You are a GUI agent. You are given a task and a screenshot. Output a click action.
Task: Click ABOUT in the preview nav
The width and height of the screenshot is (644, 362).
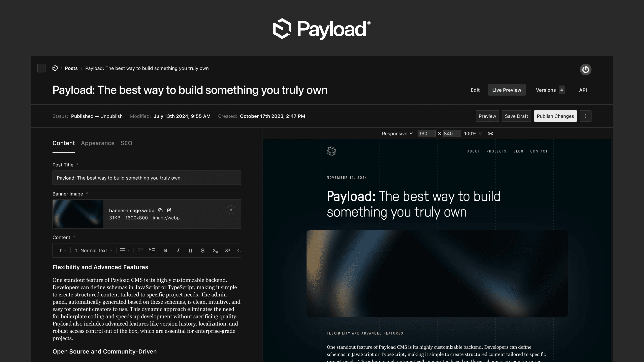[474, 151]
